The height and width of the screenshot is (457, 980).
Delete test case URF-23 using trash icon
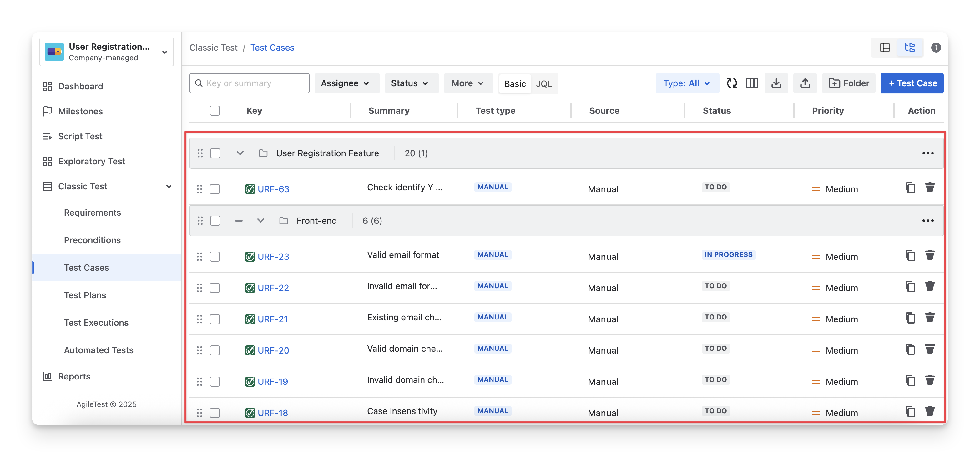click(x=930, y=255)
